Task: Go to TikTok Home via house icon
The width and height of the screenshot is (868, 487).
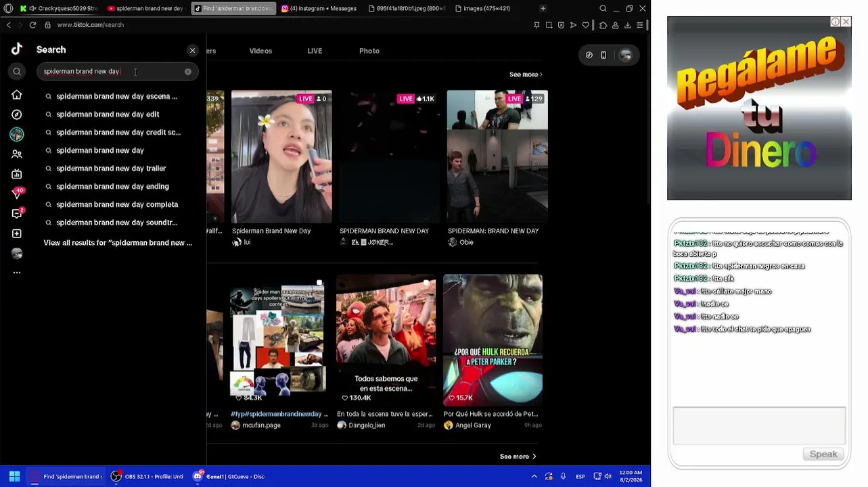Action: point(17,95)
